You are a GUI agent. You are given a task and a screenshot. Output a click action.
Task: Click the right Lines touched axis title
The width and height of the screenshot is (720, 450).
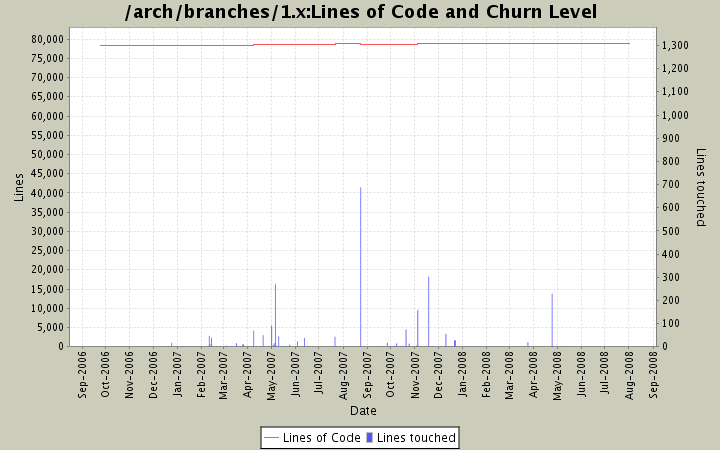point(700,187)
